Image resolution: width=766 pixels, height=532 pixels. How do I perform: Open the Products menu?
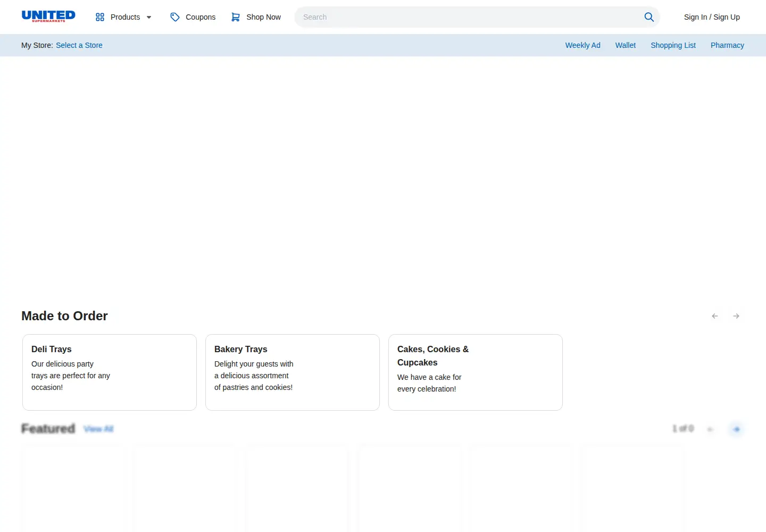[124, 17]
